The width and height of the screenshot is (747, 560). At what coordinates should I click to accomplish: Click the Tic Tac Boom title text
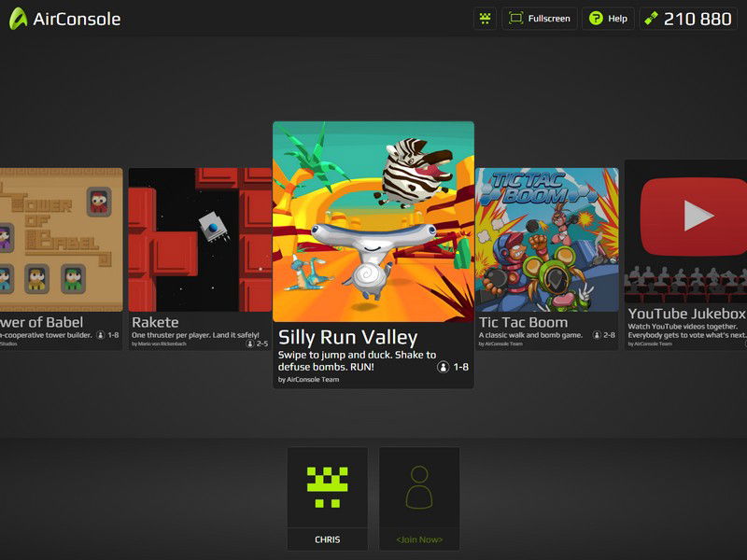tap(523, 322)
